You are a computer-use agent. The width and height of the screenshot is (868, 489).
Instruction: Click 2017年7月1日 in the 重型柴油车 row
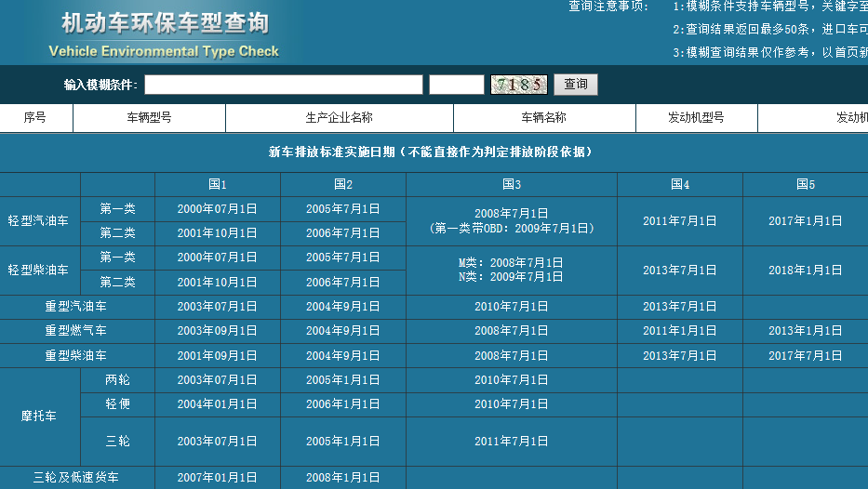pyautogui.click(x=806, y=356)
